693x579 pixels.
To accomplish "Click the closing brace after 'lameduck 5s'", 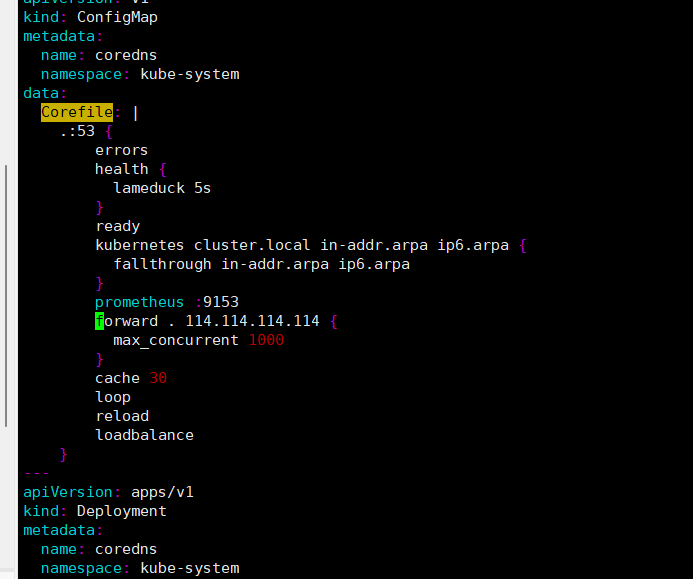I will 99,207.
